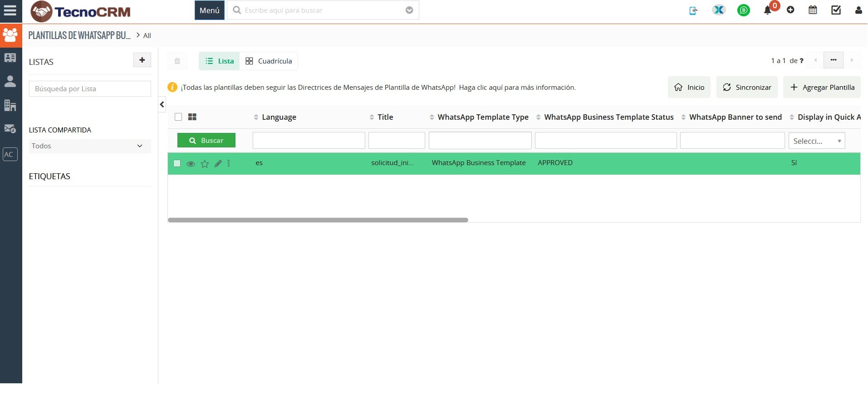
Task: Click the green WhatsApp status icon
Action: pyautogui.click(x=743, y=10)
